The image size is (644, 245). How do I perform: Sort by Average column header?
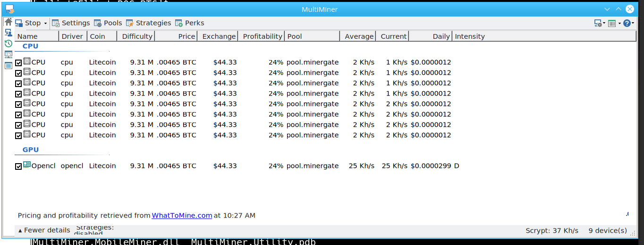358,36
